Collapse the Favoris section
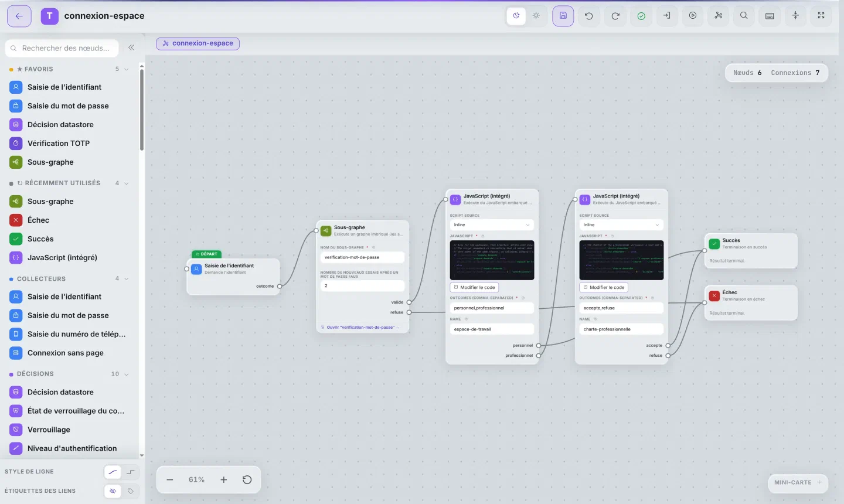The image size is (844, 504). coord(126,69)
